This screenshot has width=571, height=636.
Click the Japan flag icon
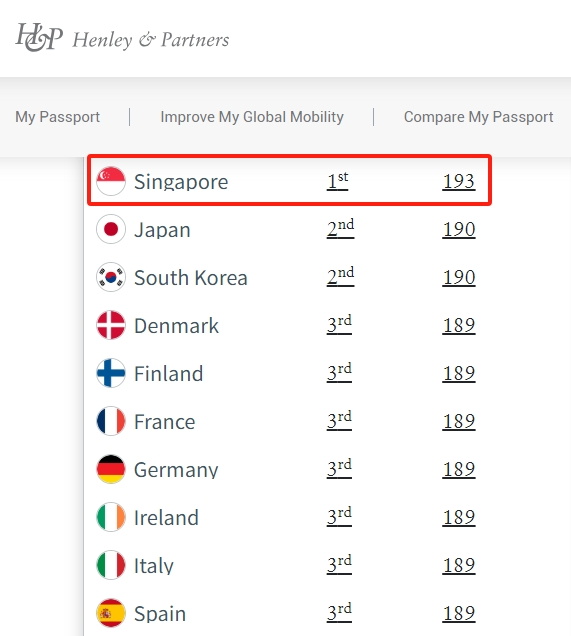tap(111, 229)
